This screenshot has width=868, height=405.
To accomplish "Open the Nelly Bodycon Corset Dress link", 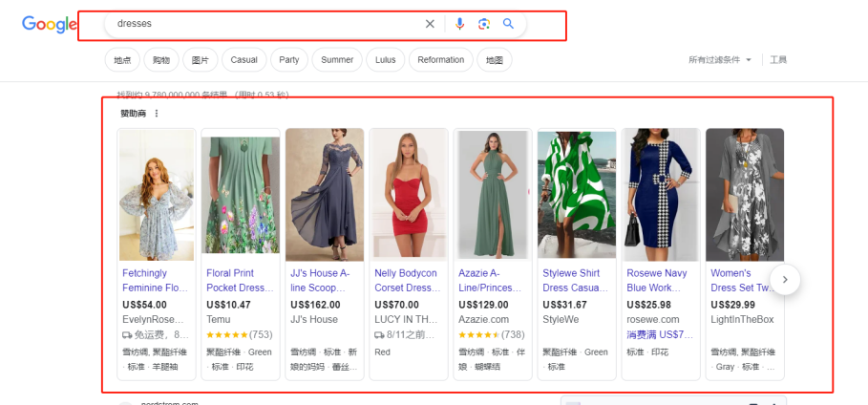I will tap(408, 280).
